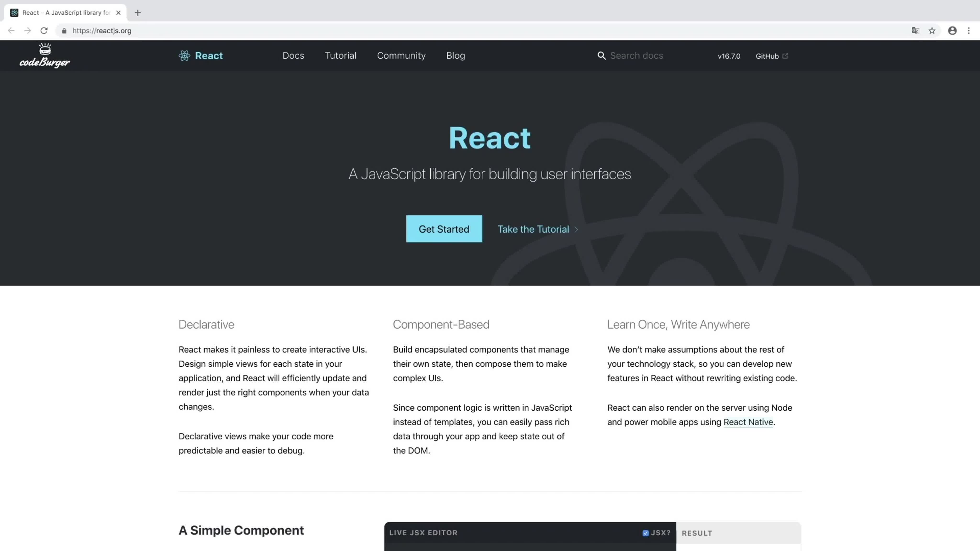Click the search magnifier icon

601,56
